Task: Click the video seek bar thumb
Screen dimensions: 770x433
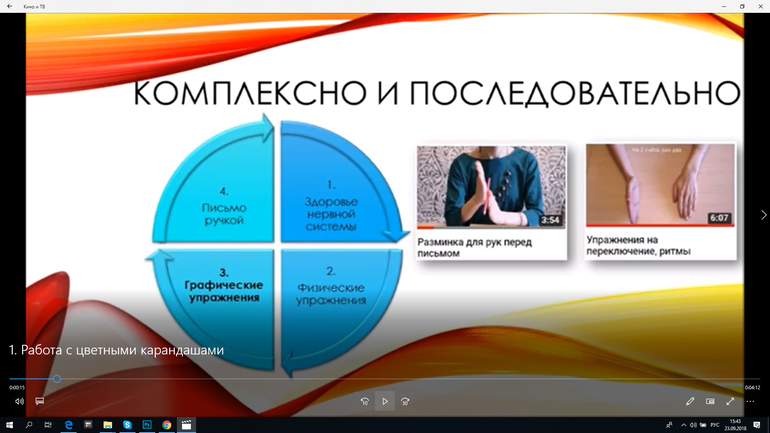Action: coord(57,379)
